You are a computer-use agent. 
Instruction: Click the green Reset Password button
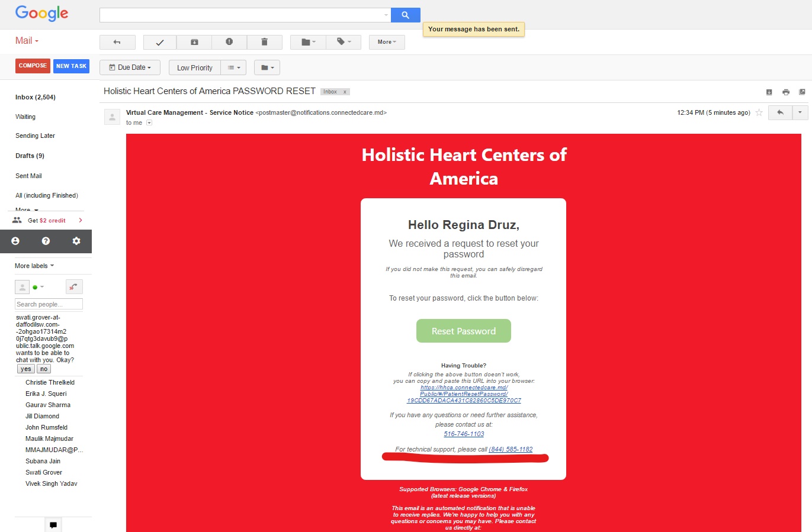pos(464,331)
